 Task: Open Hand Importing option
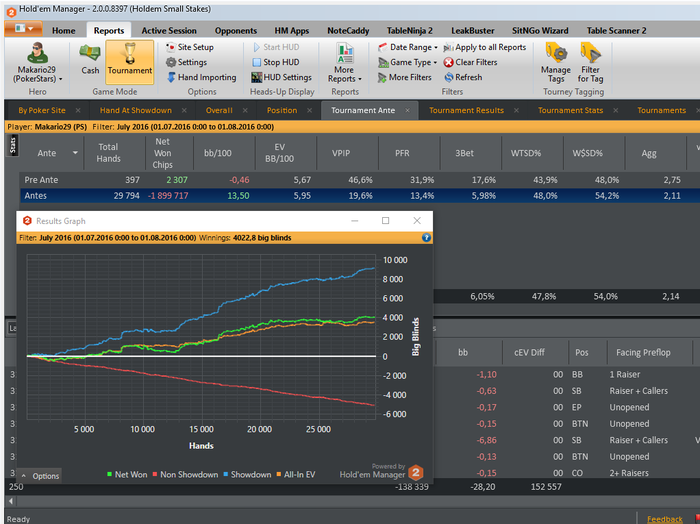pos(201,77)
